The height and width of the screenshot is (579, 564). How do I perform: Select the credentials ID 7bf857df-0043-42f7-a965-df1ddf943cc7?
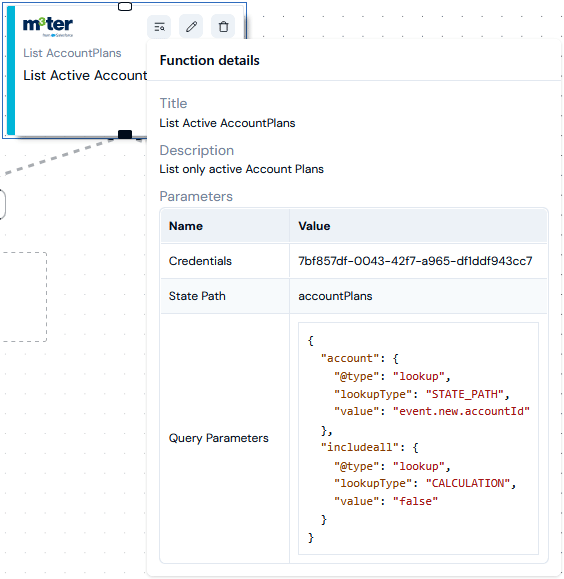click(x=415, y=261)
